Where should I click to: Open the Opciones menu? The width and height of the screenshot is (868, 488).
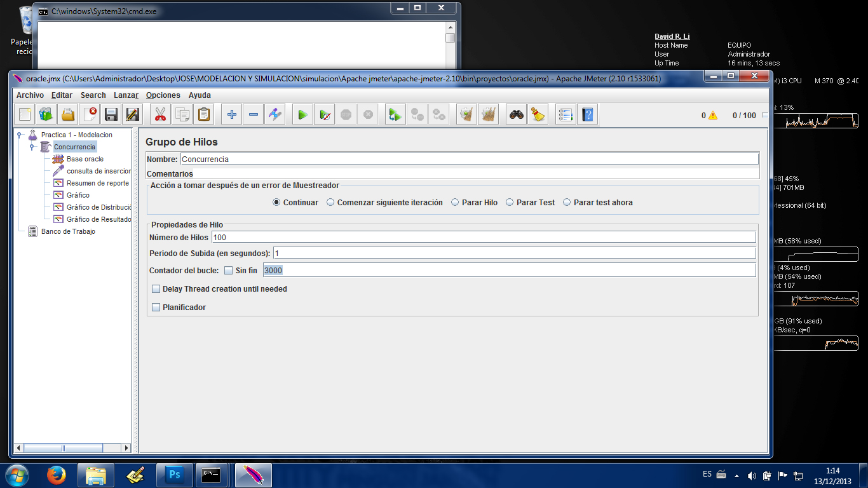coord(163,95)
